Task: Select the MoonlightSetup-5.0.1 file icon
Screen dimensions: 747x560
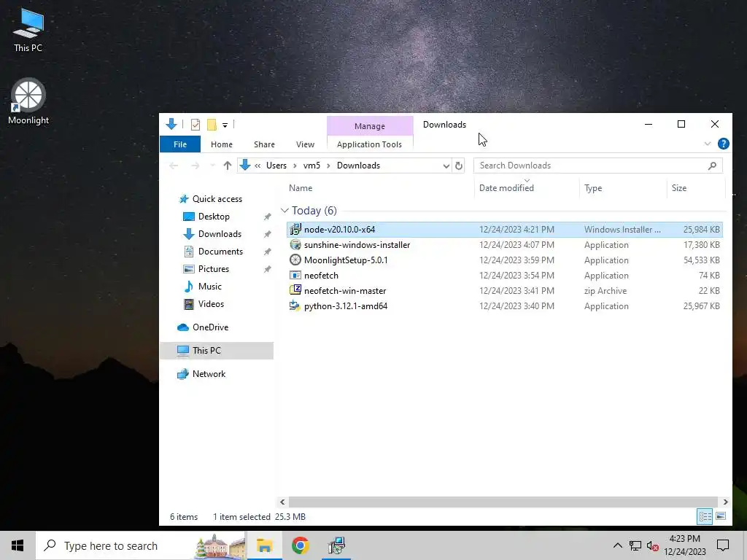Action: point(295,260)
